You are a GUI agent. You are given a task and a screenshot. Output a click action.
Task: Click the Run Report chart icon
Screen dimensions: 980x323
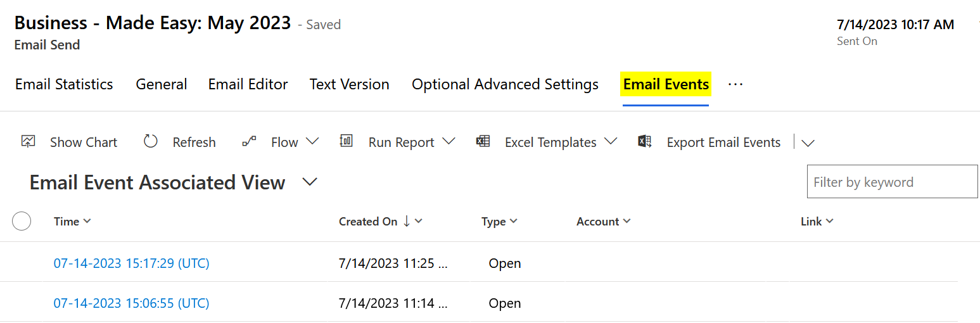[x=346, y=141]
